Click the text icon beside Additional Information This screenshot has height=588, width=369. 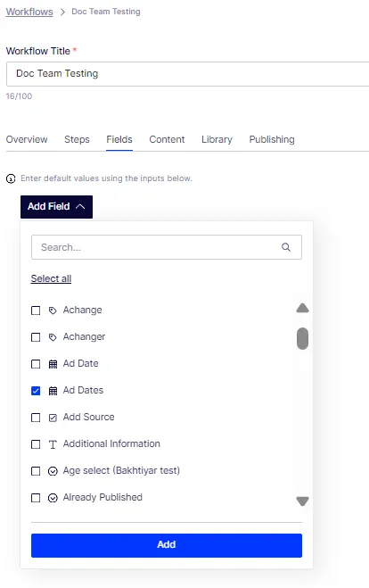coord(53,444)
